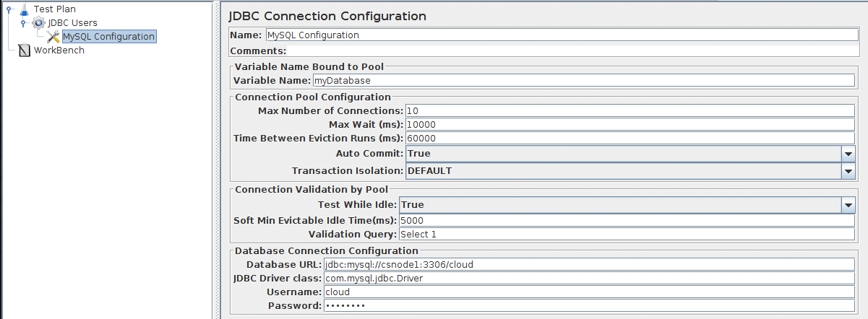
Task: Click the Test Plan flask icon
Action: [24, 9]
